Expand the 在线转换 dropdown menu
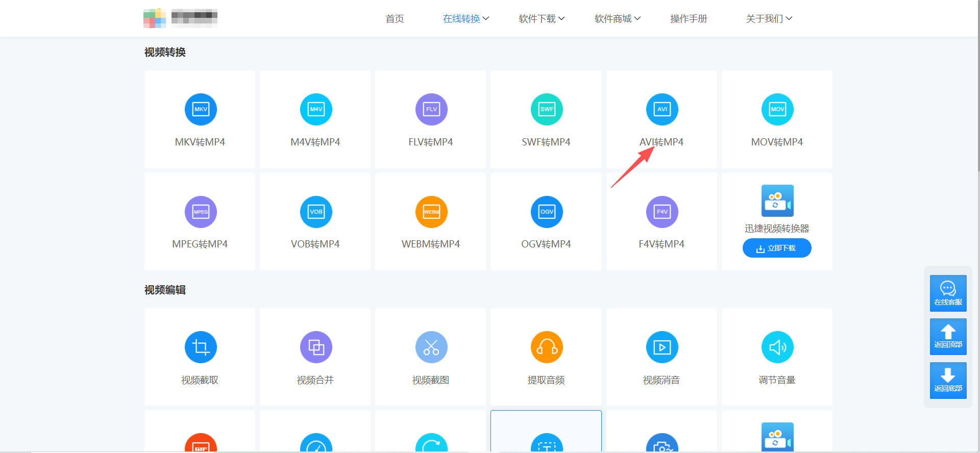980x453 pixels. (x=466, y=19)
